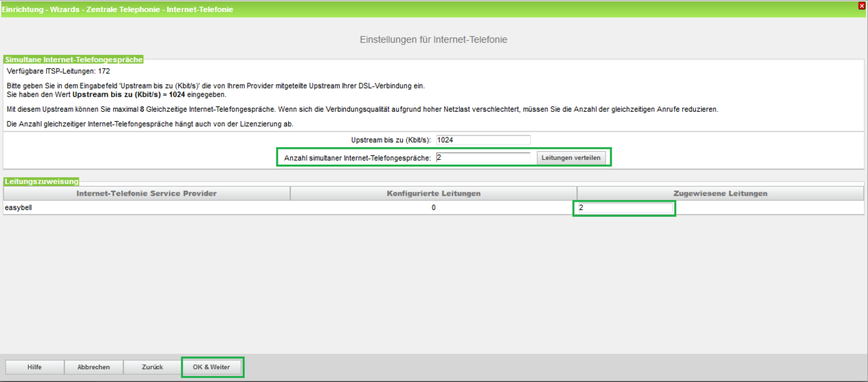This screenshot has width=868, height=382.
Task: Click the Verfügbare ITSP-Leitungen: 172 text
Action: (58, 71)
